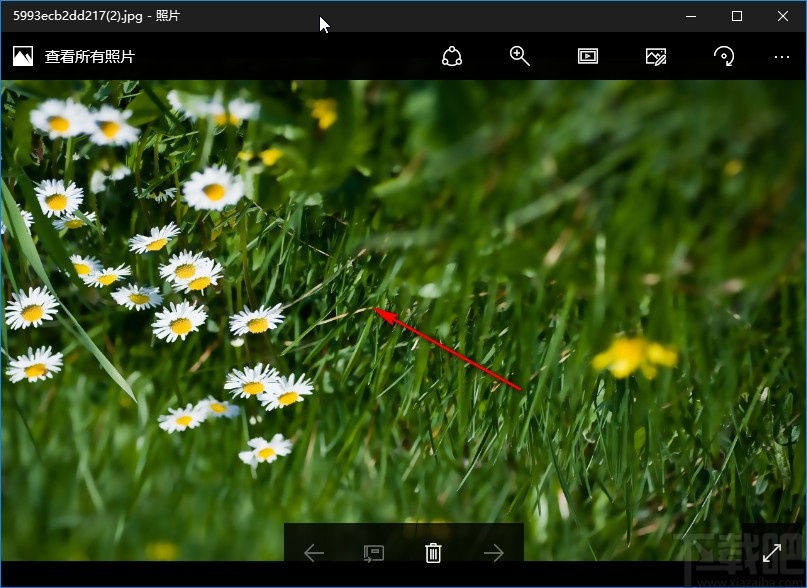
Task: Click the displayed daisy photo
Action: (x=404, y=320)
